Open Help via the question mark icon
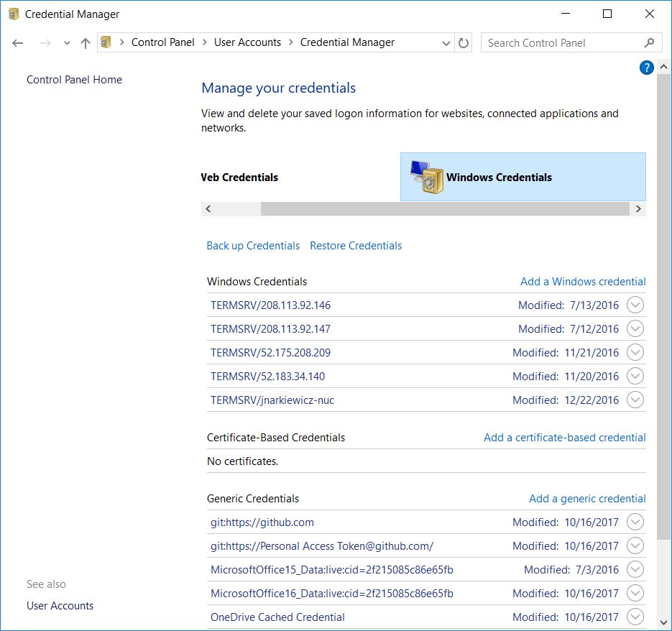 pos(646,67)
